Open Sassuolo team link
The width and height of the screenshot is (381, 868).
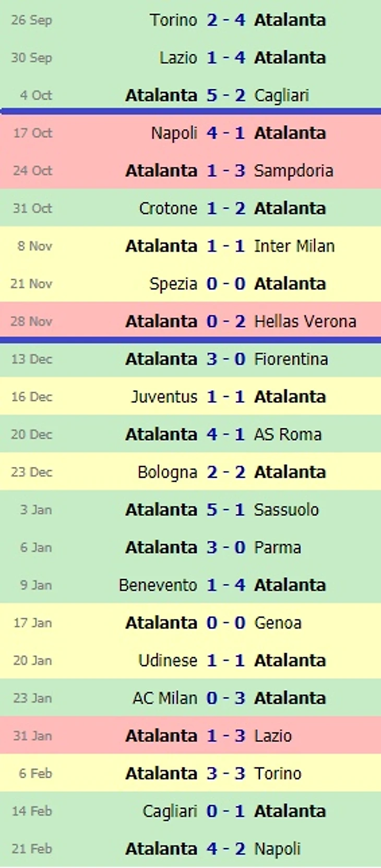pos(286,510)
